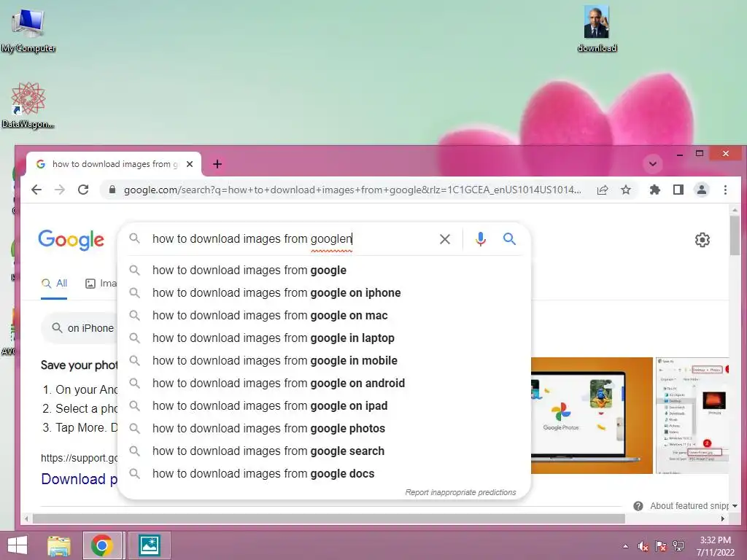Open Chrome side panel icon

pyautogui.click(x=678, y=190)
